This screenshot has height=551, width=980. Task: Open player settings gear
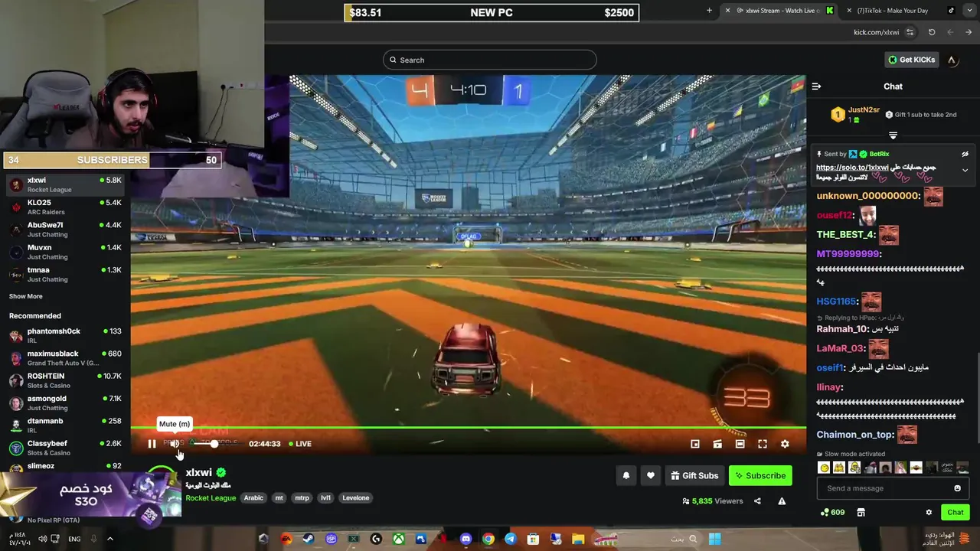(x=785, y=444)
